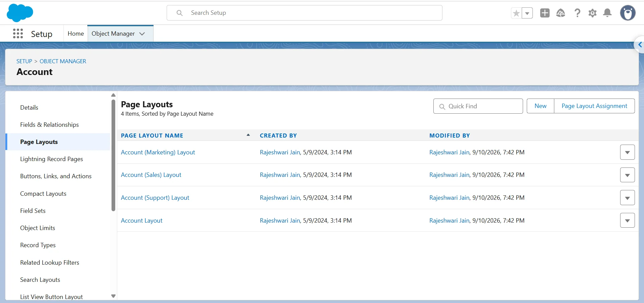Screen dimensions: 644x303
Task: Open the App Launcher dots grid
Action: click(x=18, y=34)
